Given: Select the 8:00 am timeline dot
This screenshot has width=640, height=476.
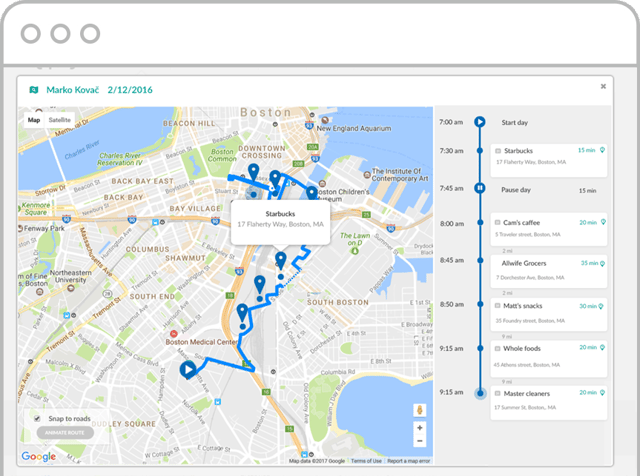Looking at the screenshot, I should pos(480,223).
